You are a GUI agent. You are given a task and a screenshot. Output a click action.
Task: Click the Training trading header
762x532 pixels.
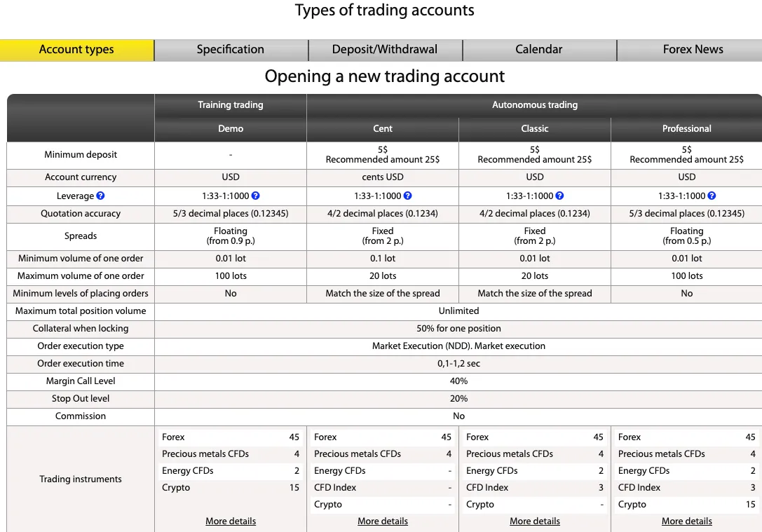click(x=231, y=105)
